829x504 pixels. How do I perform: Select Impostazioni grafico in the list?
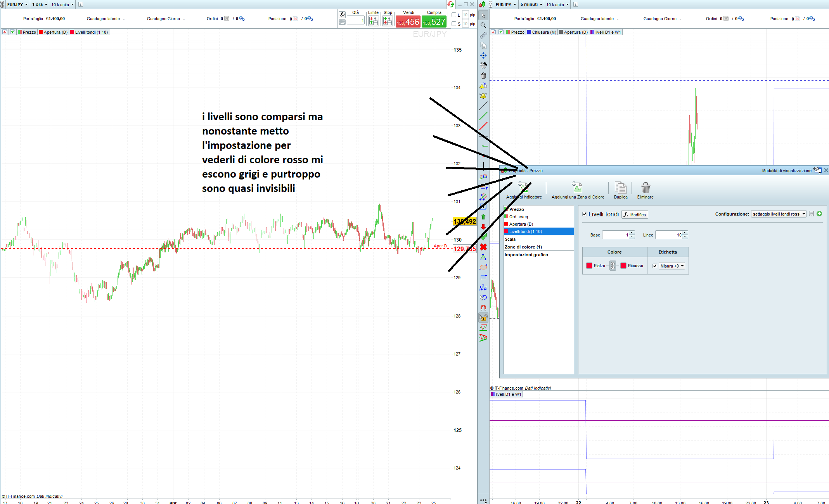526,255
